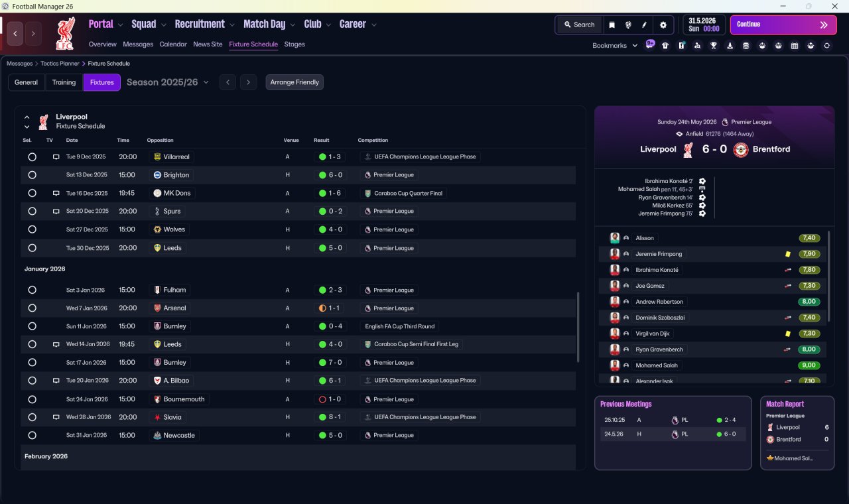Select the Arsenal fixture radio button
The image size is (849, 504).
(32, 308)
